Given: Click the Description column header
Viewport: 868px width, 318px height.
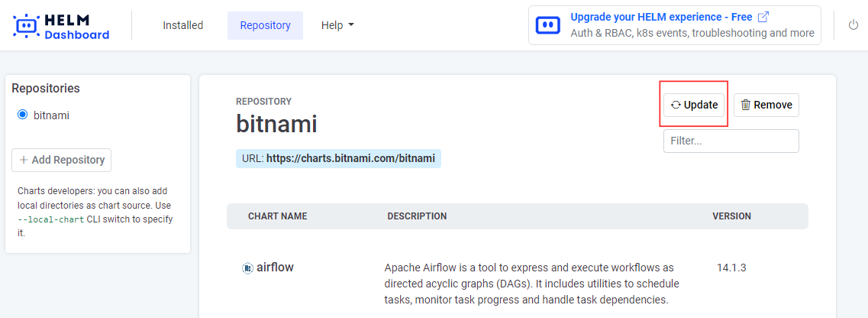Looking at the screenshot, I should pyautogui.click(x=417, y=216).
